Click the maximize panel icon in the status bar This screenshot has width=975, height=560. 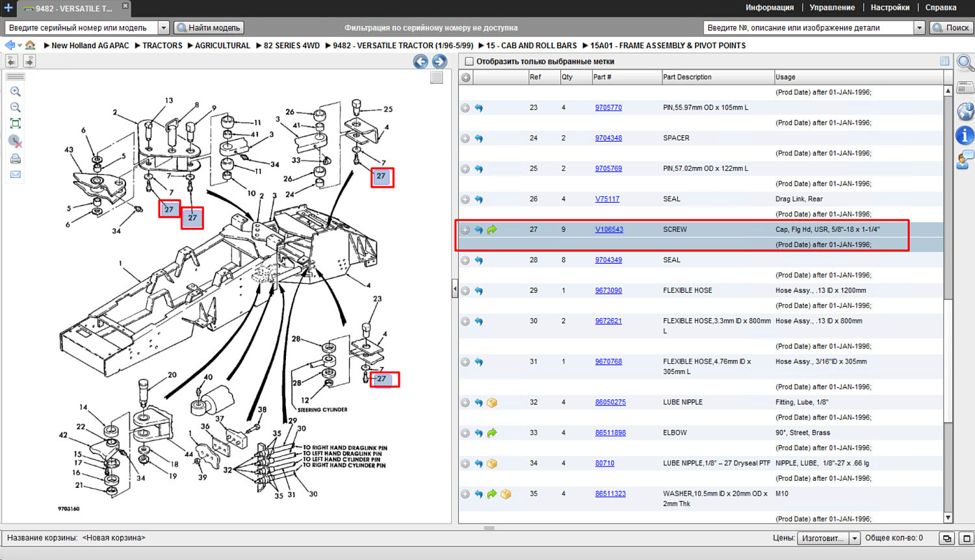967,539
